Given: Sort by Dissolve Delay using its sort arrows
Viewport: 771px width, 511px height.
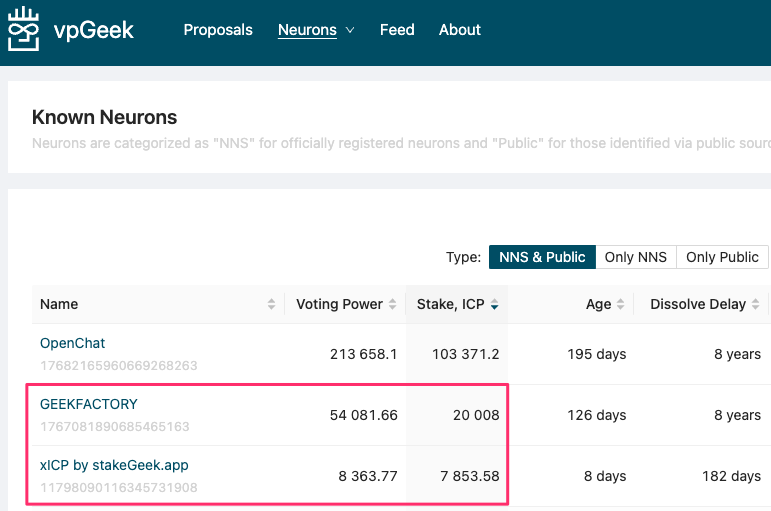Looking at the screenshot, I should click(756, 304).
